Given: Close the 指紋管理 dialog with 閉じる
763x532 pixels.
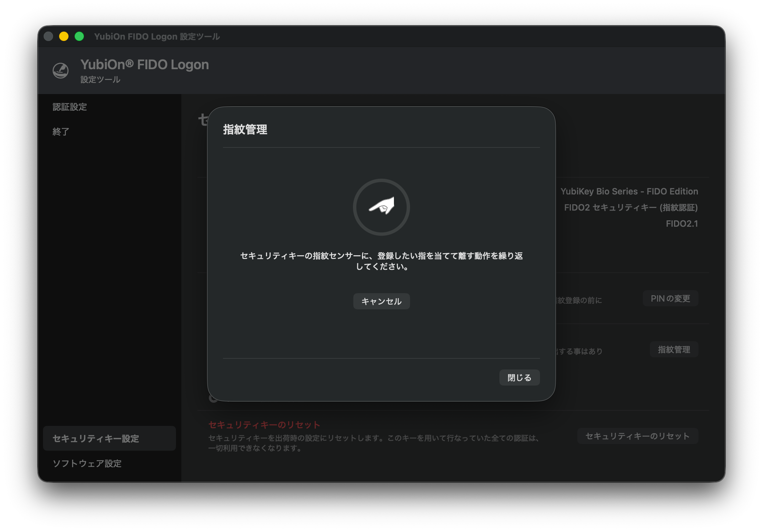Looking at the screenshot, I should click(x=519, y=378).
